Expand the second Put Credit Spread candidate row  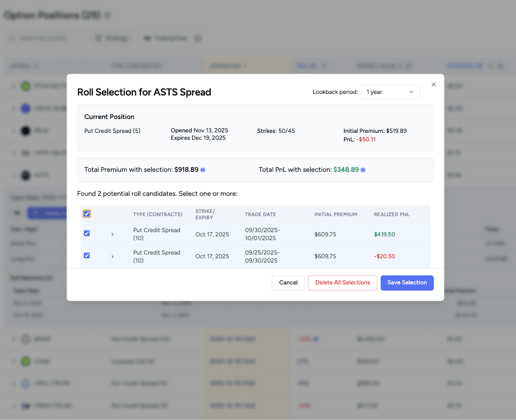[x=112, y=256]
